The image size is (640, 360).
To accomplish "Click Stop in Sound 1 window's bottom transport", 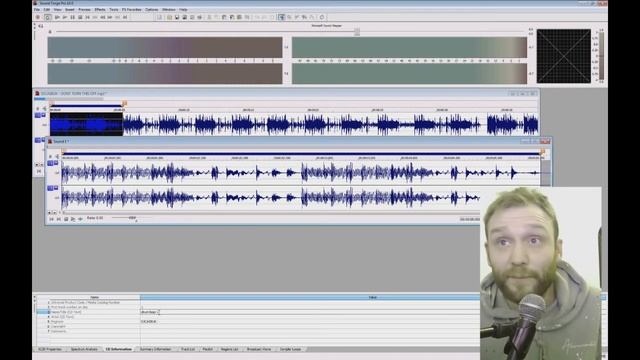I will click(66, 219).
